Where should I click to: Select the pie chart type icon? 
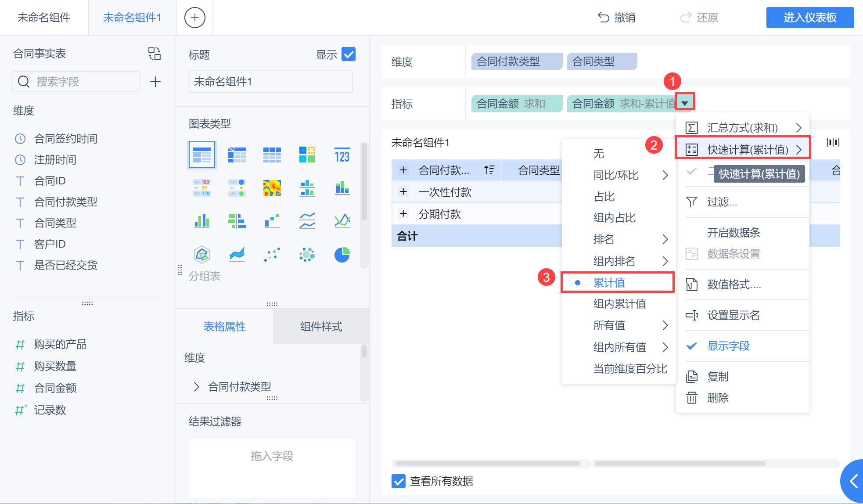click(342, 255)
